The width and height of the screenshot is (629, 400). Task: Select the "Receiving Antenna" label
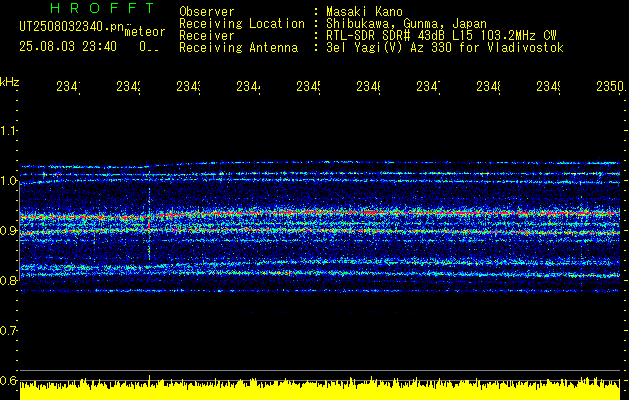point(238,48)
